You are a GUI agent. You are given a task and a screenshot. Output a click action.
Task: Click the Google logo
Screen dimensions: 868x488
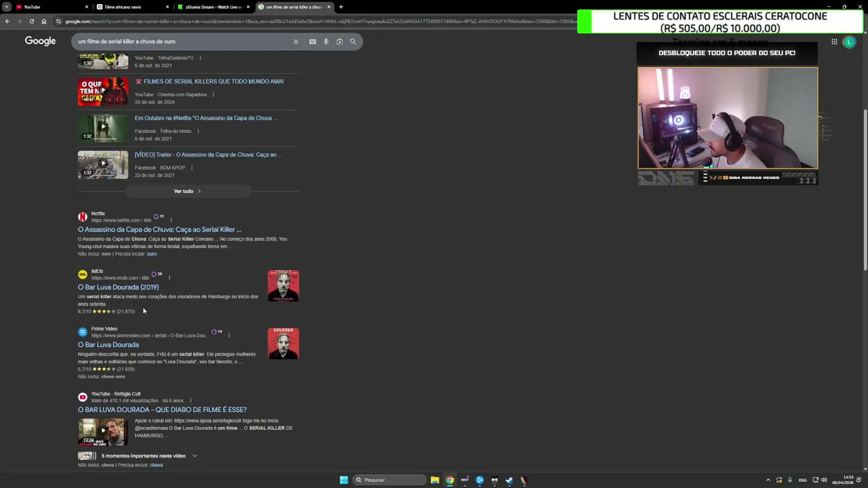coord(40,41)
